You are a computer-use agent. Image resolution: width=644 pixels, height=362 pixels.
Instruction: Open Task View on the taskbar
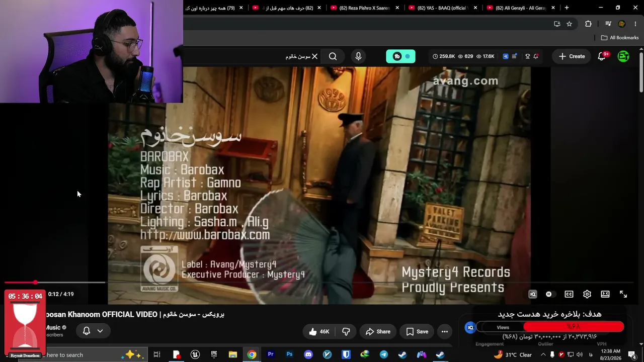tap(157, 354)
